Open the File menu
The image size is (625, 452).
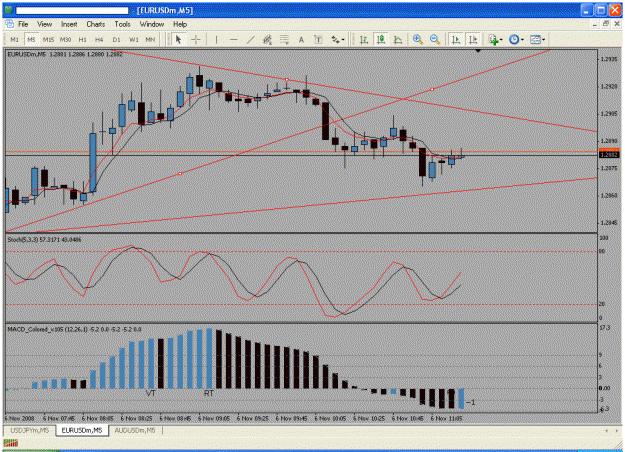coord(23,24)
